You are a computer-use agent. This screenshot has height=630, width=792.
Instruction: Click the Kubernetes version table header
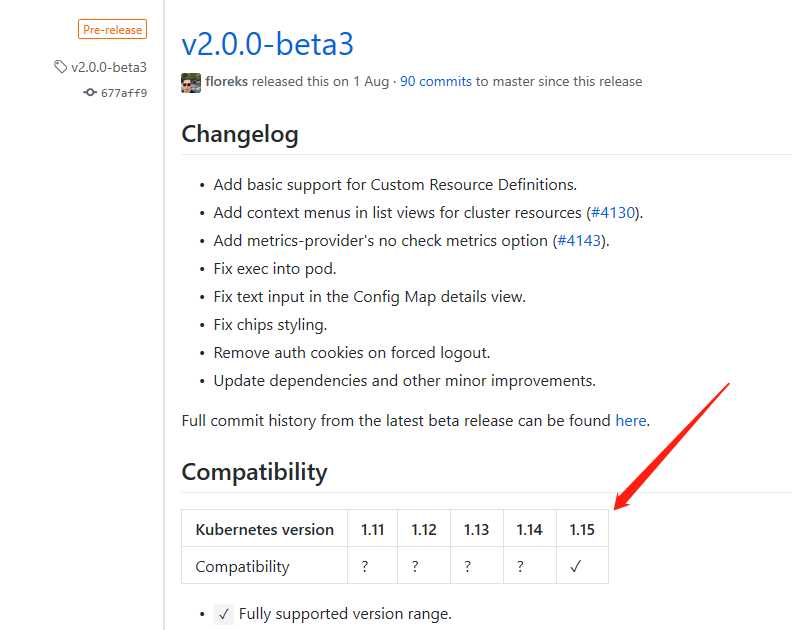click(x=264, y=529)
